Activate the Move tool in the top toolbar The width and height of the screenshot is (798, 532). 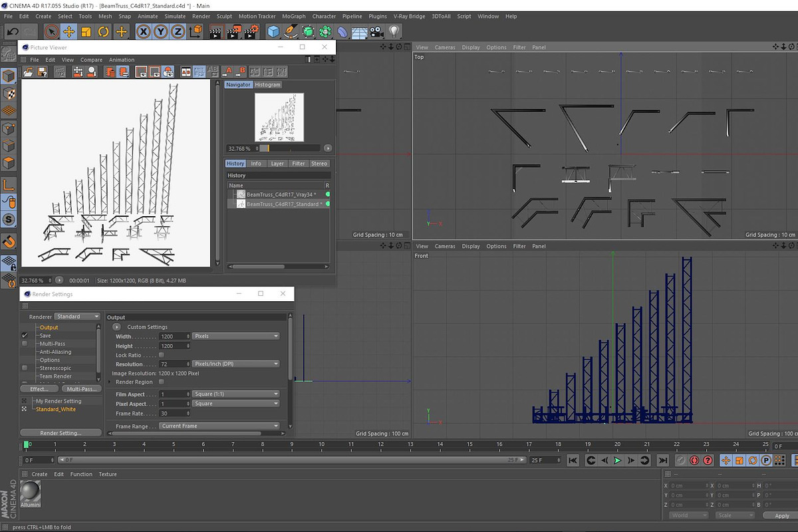pyautogui.click(x=69, y=31)
